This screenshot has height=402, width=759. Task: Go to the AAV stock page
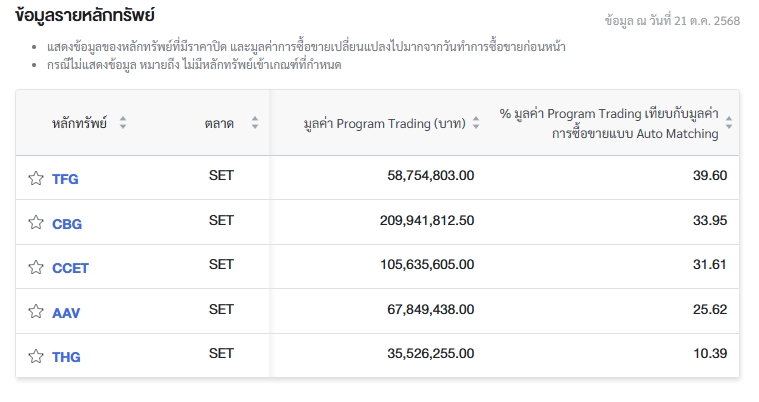[x=66, y=313]
